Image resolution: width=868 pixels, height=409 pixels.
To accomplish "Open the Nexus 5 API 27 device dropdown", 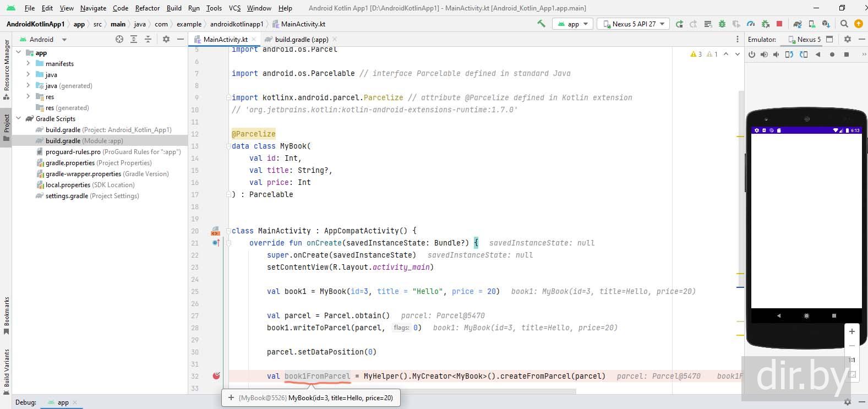I will (634, 24).
